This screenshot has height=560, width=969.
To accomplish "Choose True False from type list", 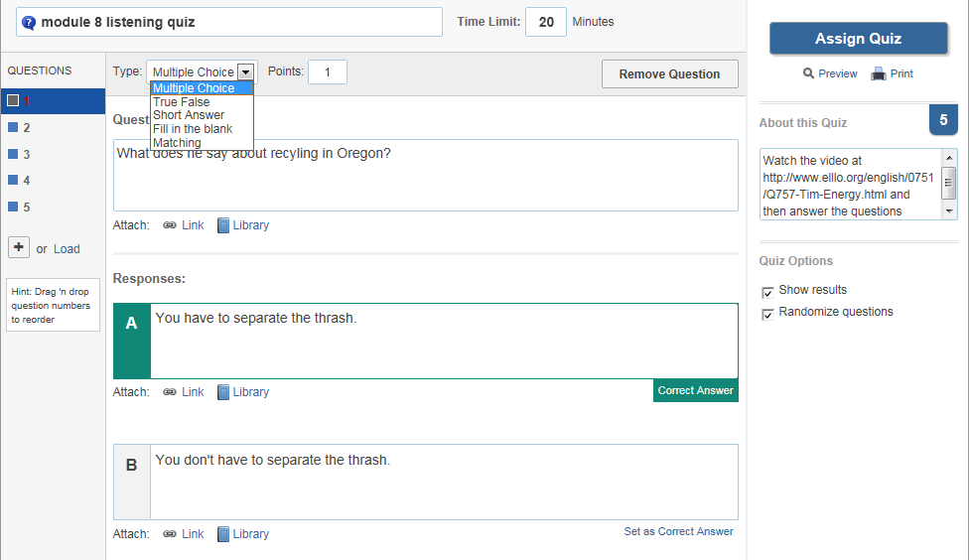I will (182, 102).
